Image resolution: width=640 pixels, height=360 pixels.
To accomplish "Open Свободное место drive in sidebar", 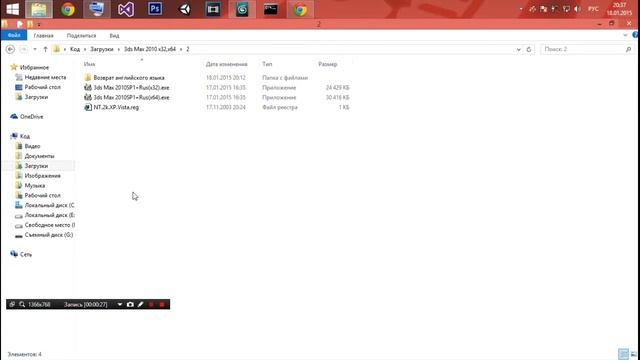I will pos(49,225).
